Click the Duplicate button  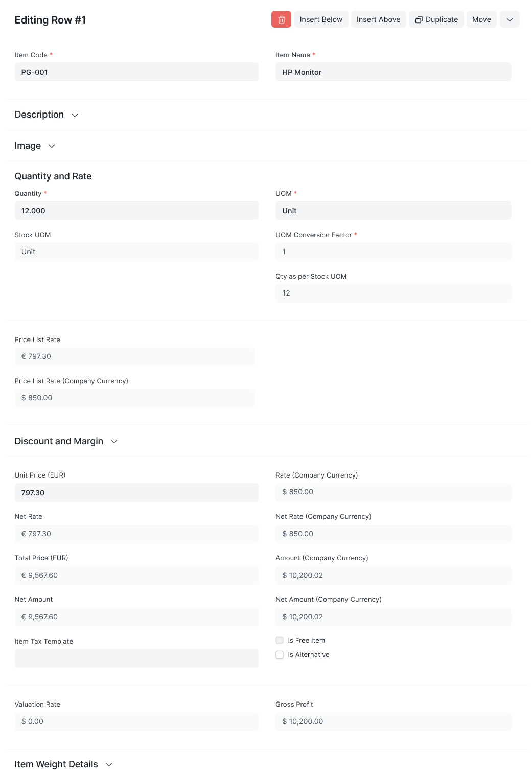tap(436, 19)
